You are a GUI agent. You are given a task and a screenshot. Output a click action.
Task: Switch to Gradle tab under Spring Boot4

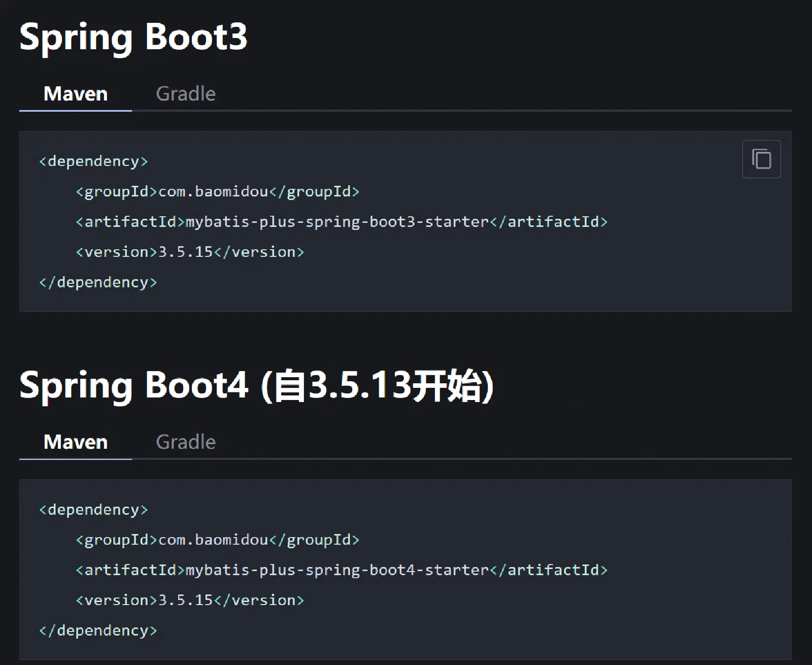(186, 442)
